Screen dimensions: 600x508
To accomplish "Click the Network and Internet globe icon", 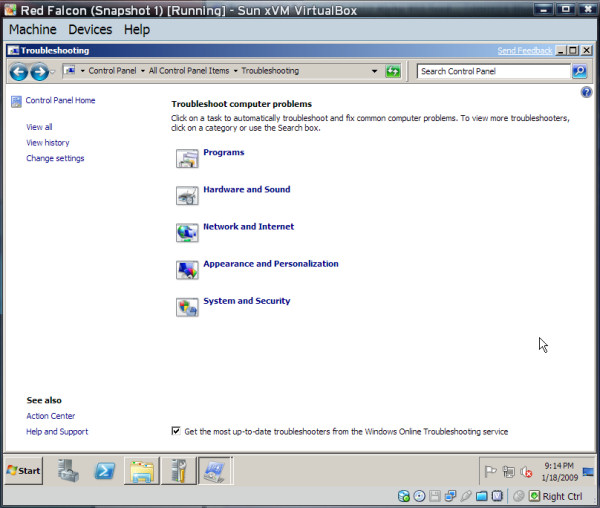I will pyautogui.click(x=187, y=233).
